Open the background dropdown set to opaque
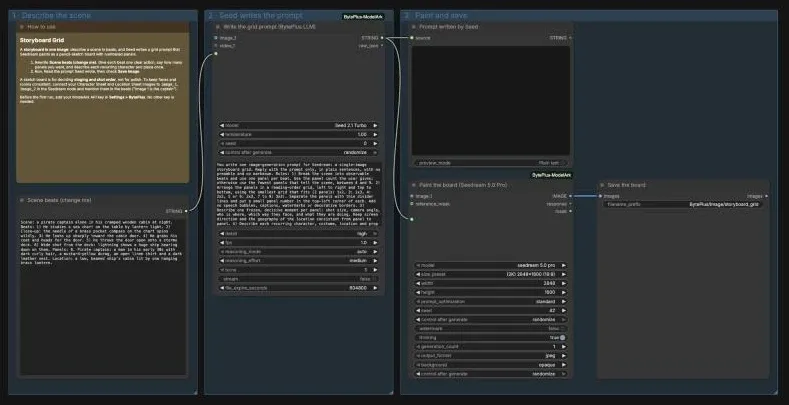 [491, 365]
